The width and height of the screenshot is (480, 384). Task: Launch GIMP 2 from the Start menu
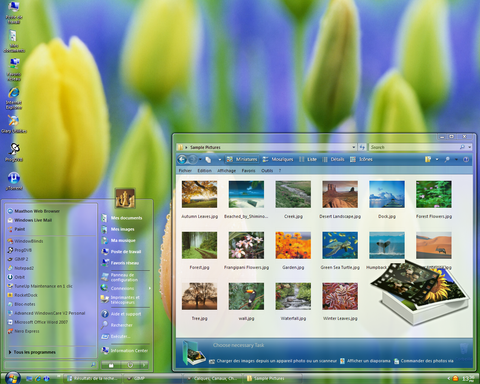(x=18, y=259)
